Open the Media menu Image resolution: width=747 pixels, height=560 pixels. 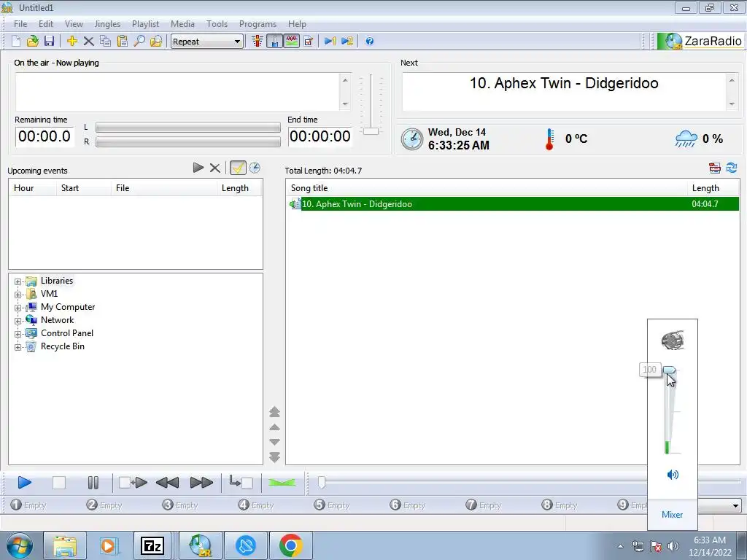click(x=182, y=24)
